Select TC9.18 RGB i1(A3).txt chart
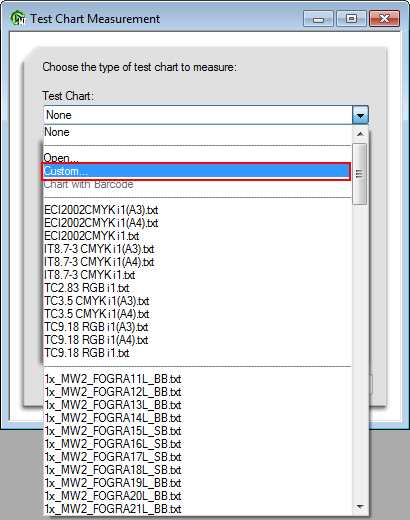Viewport: 410px width, 520px height. point(197,327)
